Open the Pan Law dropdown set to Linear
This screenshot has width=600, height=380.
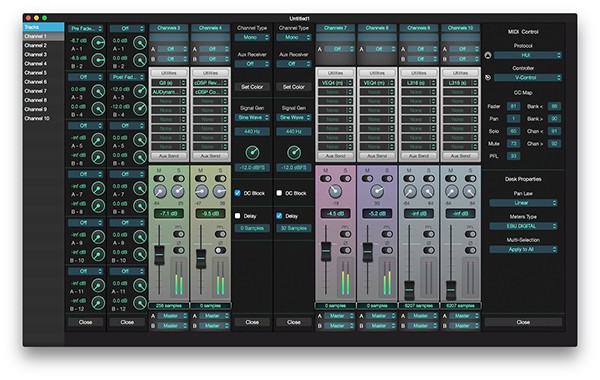[523, 203]
